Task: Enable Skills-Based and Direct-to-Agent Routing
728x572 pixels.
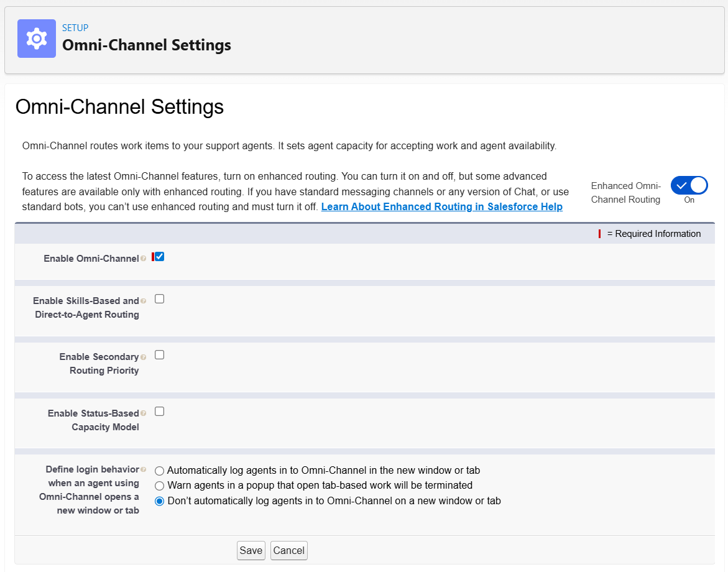Action: point(159,298)
